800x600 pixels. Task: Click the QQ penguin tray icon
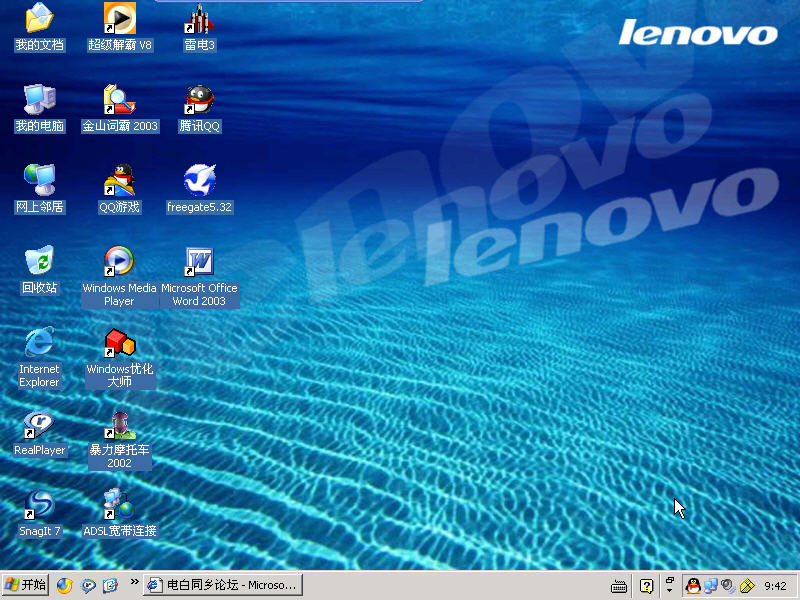[693, 586]
